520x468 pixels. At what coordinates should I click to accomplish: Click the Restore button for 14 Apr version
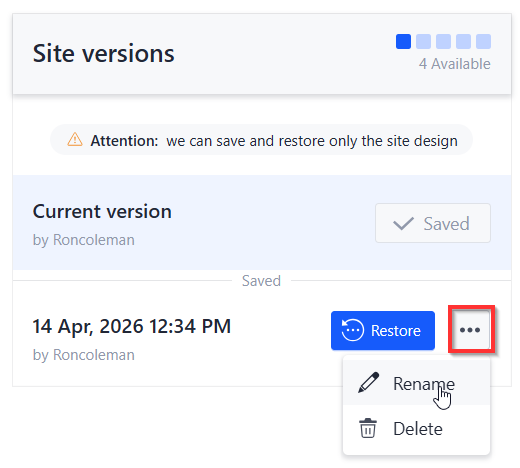pyautogui.click(x=382, y=330)
